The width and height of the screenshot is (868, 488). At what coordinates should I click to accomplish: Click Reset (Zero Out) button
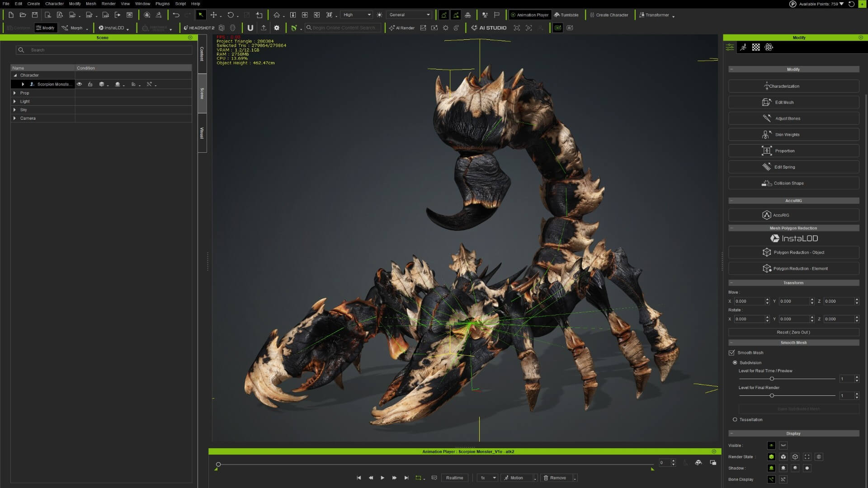tap(793, 332)
